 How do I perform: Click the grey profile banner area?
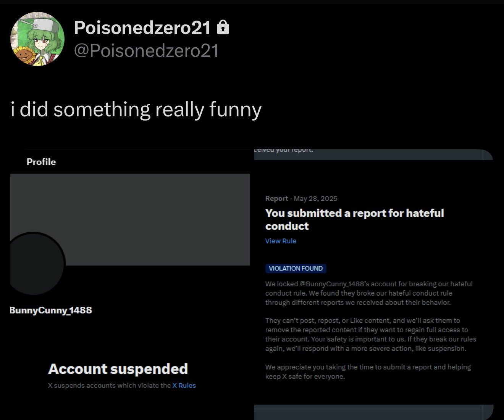click(x=130, y=219)
